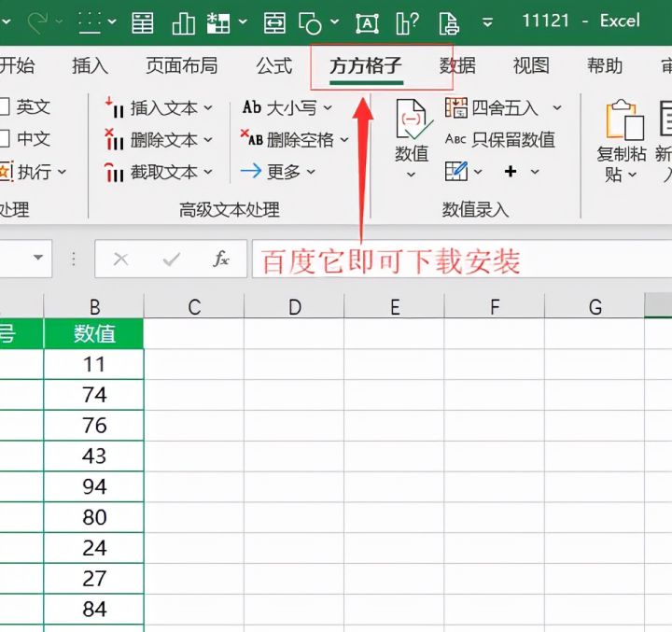This screenshot has width=672, height=632.
Task: Select the cell containing 94
Action: point(94,486)
